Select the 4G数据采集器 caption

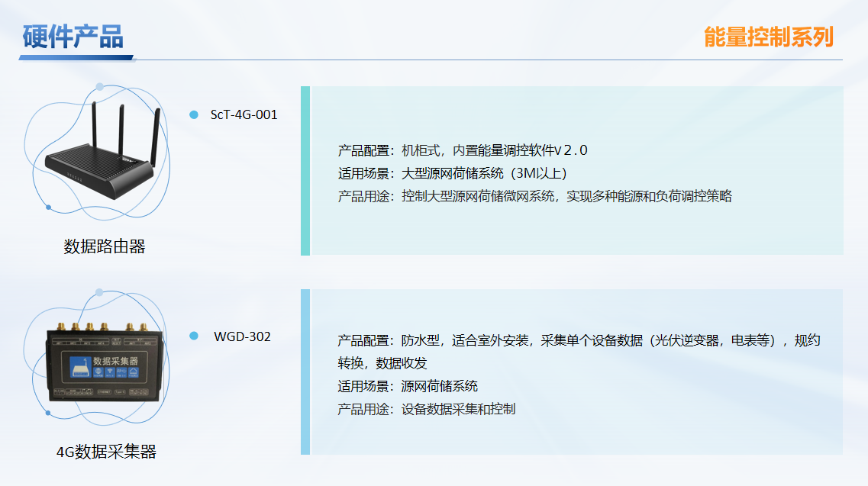(106, 452)
